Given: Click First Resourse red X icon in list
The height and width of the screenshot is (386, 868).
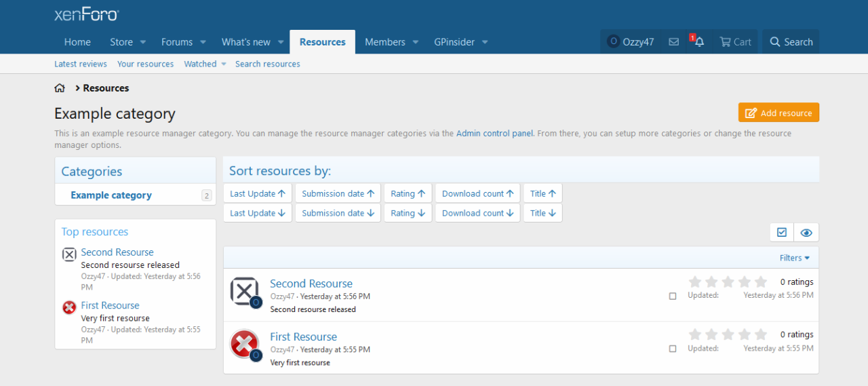Looking at the screenshot, I should tap(244, 344).
